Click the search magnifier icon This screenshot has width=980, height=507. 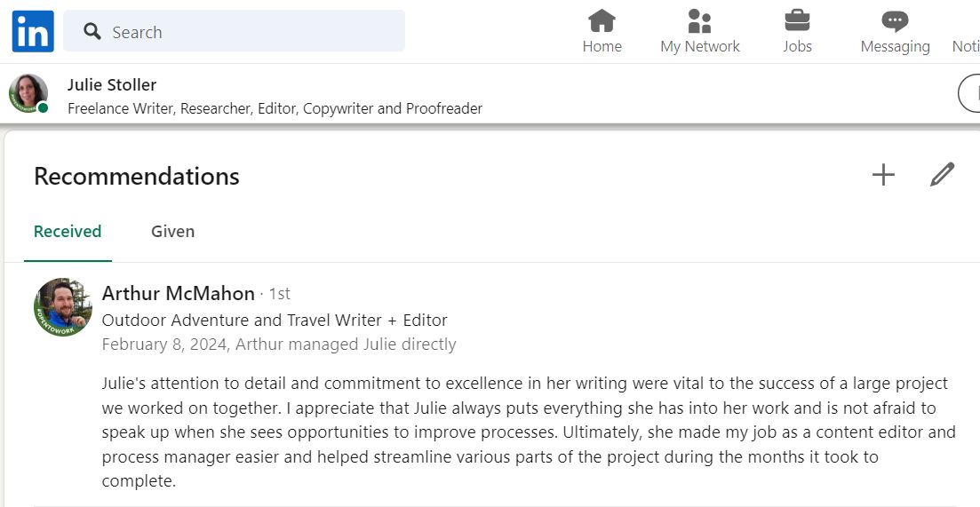tap(92, 31)
